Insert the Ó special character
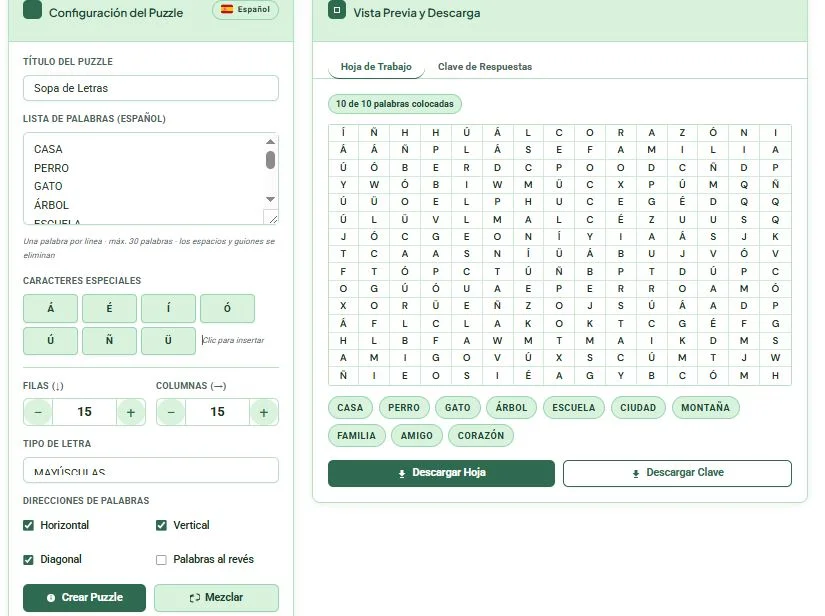Screen dimensions: 825x616 pos(227,308)
